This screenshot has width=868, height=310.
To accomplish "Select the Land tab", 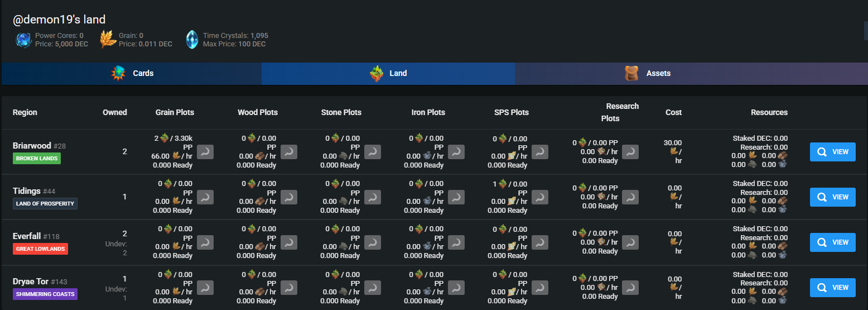I will click(388, 73).
